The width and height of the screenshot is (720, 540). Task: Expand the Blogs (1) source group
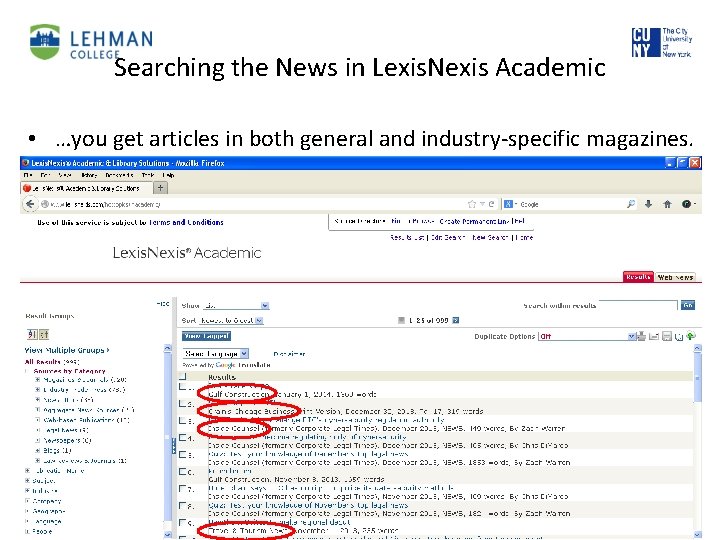click(38, 450)
